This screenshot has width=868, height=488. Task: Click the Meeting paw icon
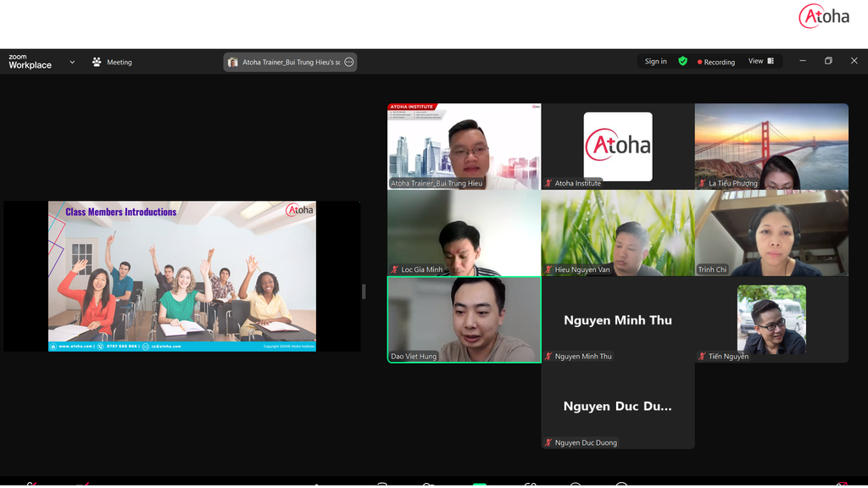pyautogui.click(x=97, y=62)
